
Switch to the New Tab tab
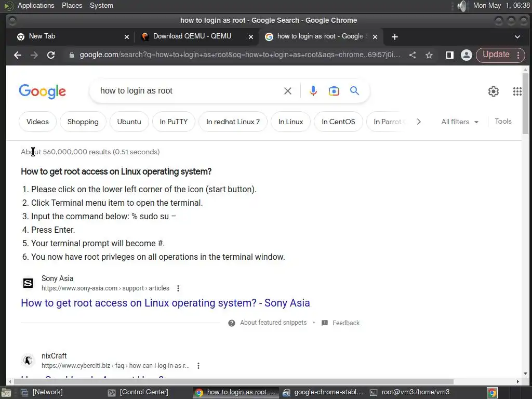click(73, 36)
